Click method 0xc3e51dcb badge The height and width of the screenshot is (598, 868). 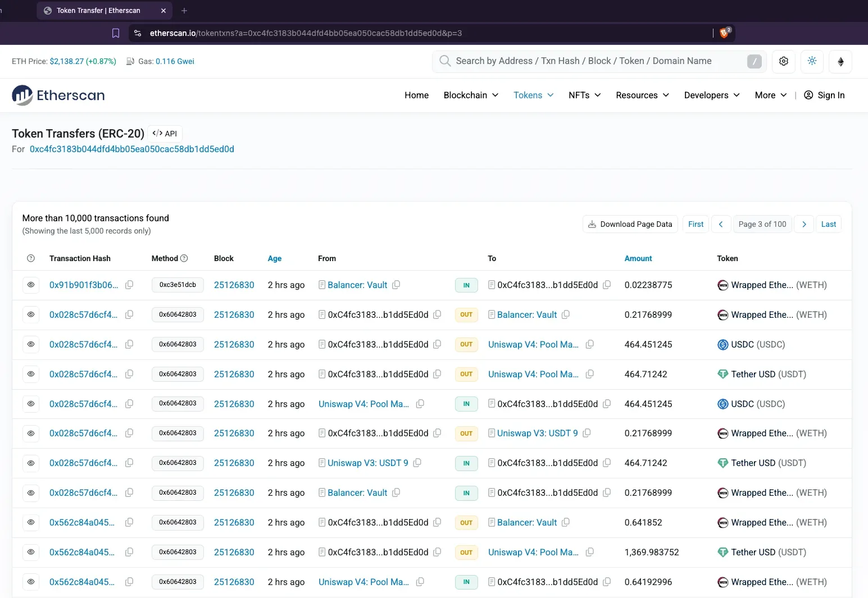tap(178, 285)
